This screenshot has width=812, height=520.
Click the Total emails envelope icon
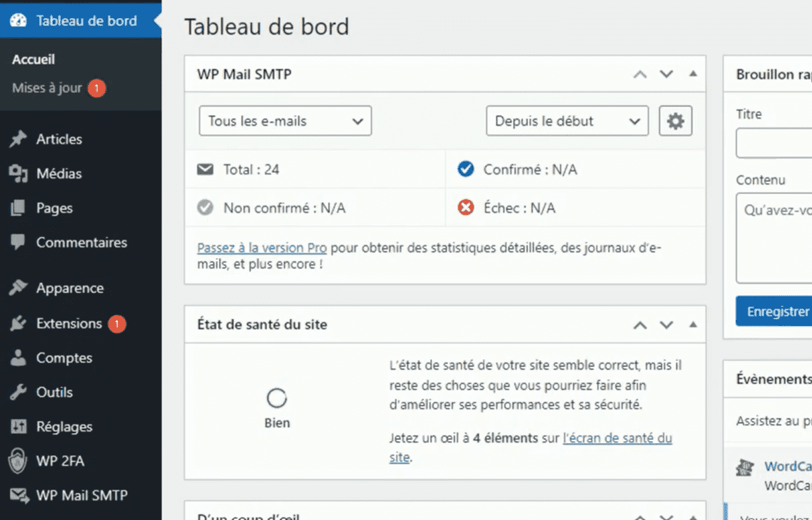(x=205, y=170)
